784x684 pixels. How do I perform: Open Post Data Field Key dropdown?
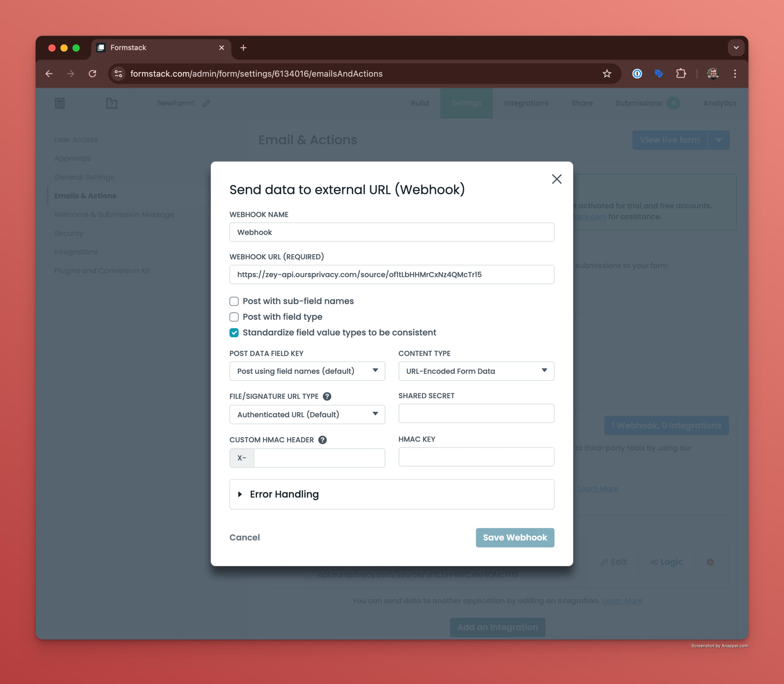pos(307,371)
